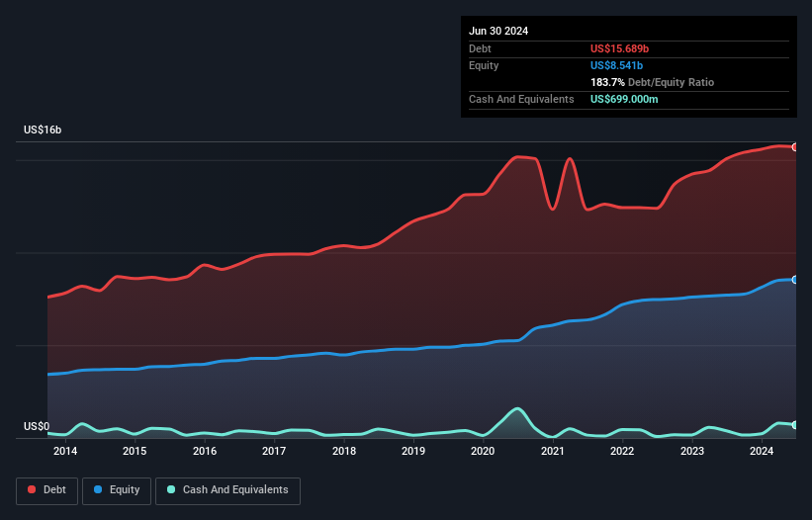Select the 2016 x-axis label

tap(205, 451)
